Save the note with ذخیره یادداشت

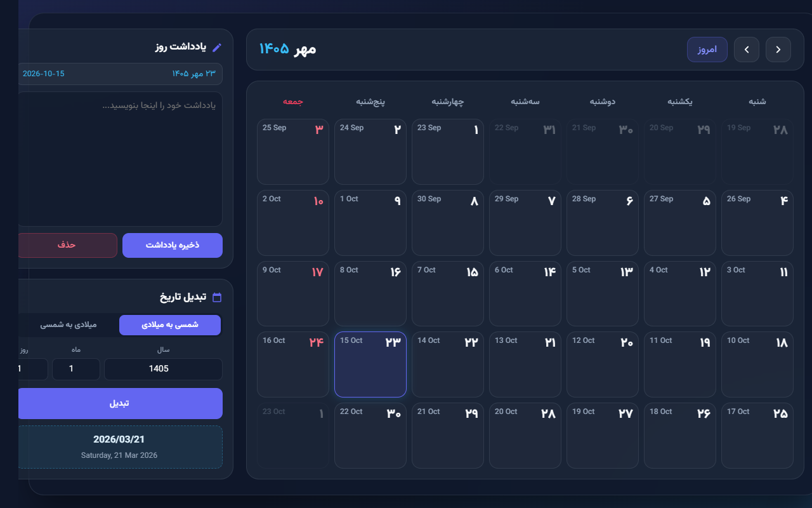pos(173,245)
